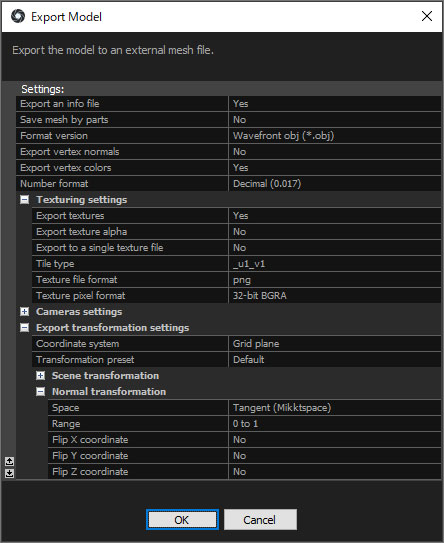Click the export settings down-arrow icon
The height and width of the screenshot is (543, 444).
[x=9, y=473]
